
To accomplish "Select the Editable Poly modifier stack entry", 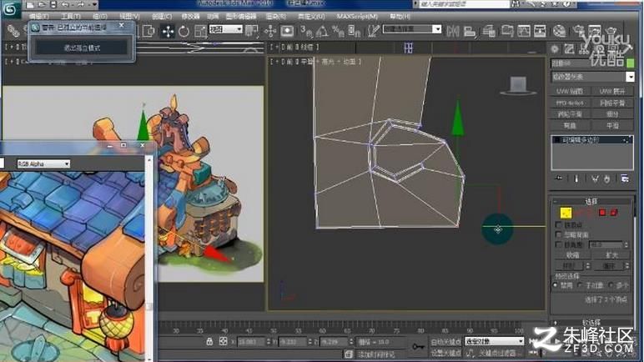I will point(591,140).
